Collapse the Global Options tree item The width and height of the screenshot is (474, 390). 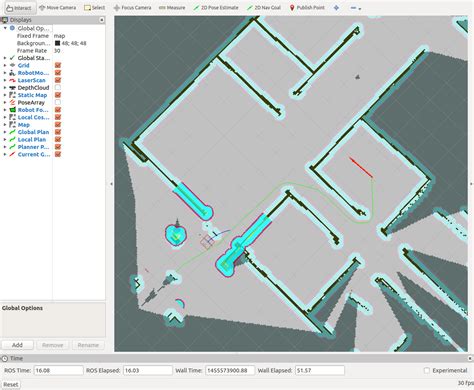click(5, 28)
